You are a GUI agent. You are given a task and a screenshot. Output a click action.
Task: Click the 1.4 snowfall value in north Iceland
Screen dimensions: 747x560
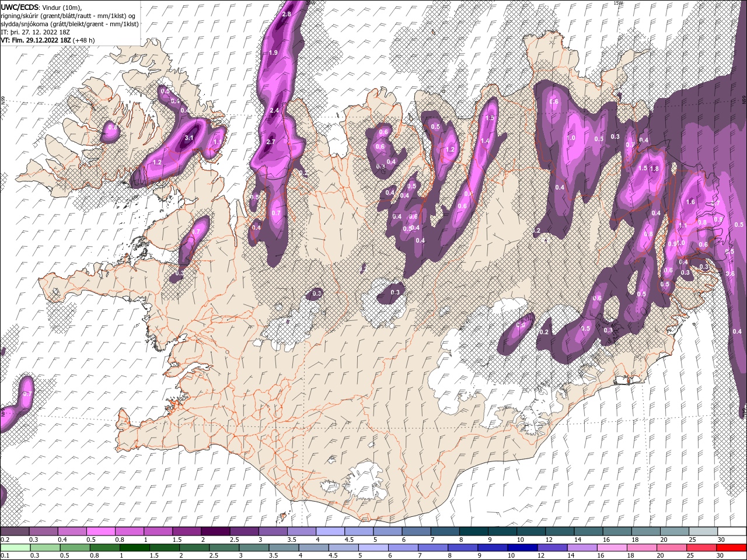(484, 141)
